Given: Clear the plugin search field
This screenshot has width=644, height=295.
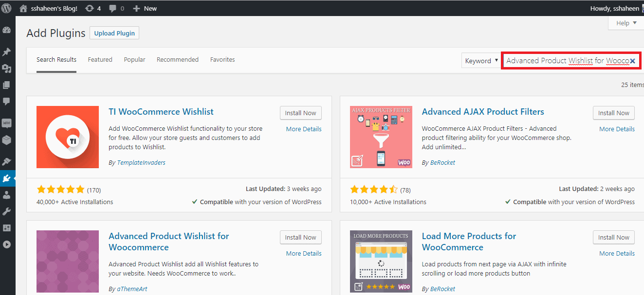Looking at the screenshot, I should pos(632,61).
